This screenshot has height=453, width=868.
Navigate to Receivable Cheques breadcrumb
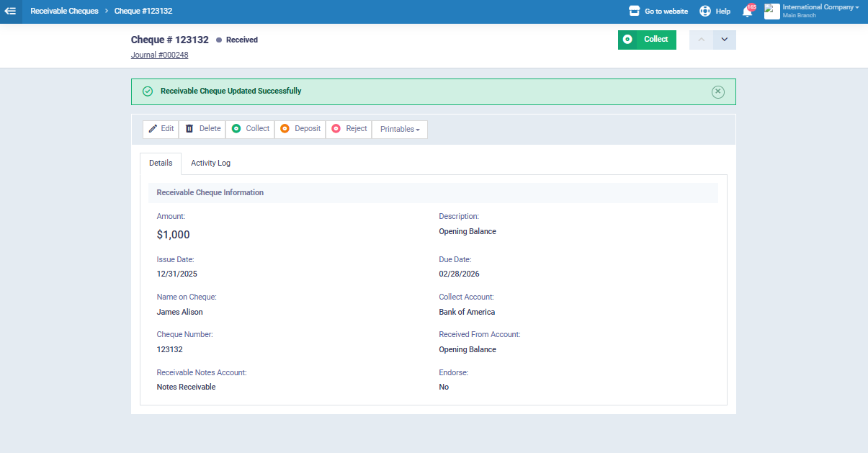64,12
